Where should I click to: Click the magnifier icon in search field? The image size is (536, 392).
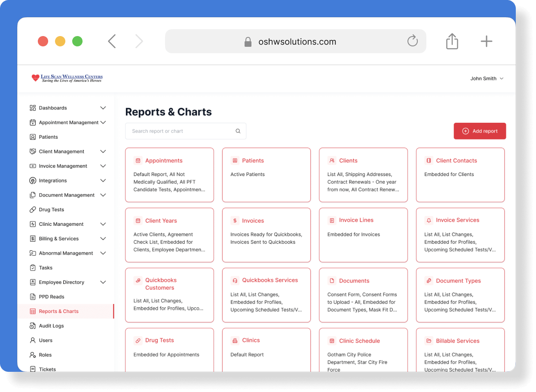pyautogui.click(x=238, y=131)
